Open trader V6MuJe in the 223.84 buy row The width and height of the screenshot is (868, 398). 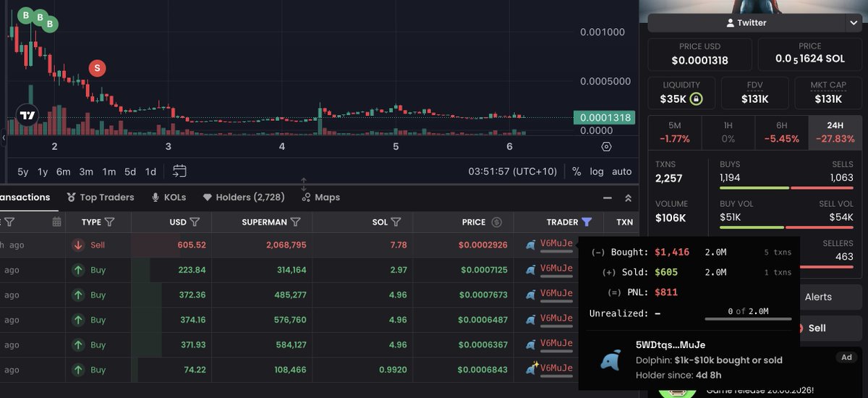556,268
